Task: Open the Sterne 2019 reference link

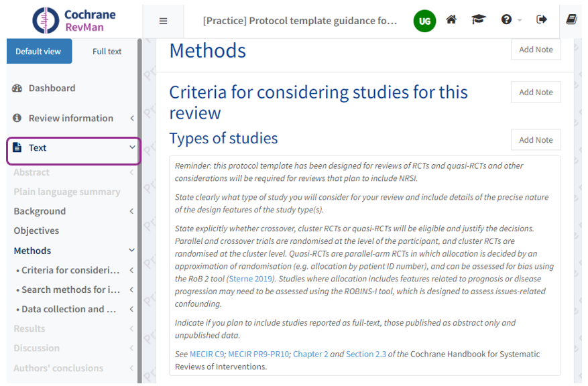Action: [x=250, y=279]
